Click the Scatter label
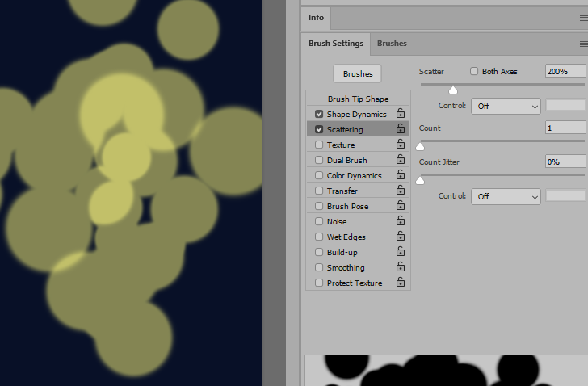 tap(431, 72)
